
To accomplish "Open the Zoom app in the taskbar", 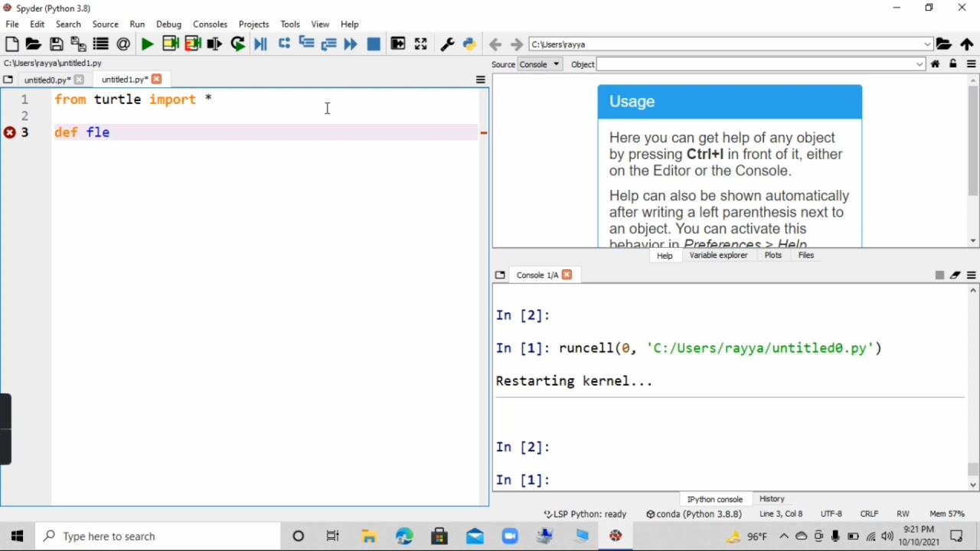I will (x=511, y=536).
